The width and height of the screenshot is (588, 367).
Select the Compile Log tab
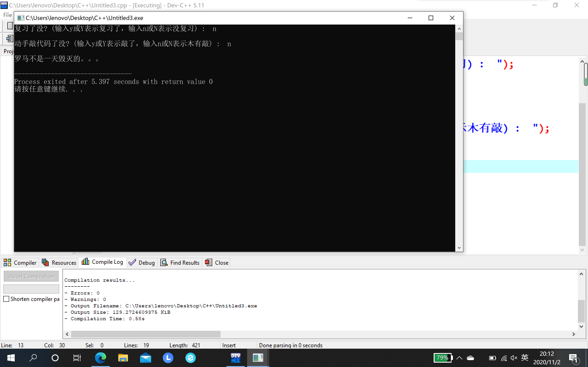pos(102,262)
